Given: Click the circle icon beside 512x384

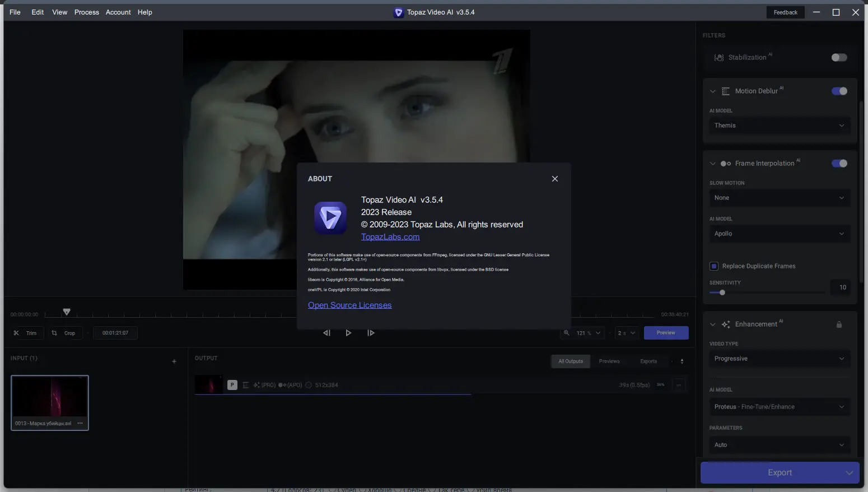Looking at the screenshot, I should click(309, 385).
